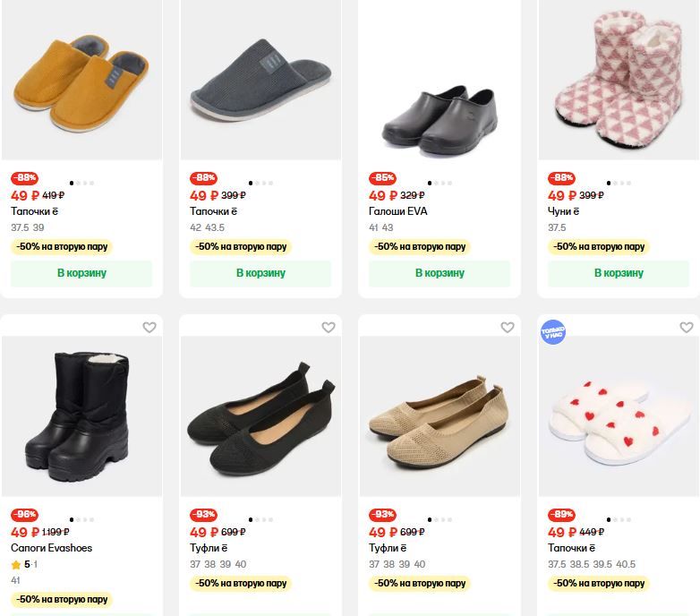Click second-pair discount label on beige Туфли

[x=420, y=583]
